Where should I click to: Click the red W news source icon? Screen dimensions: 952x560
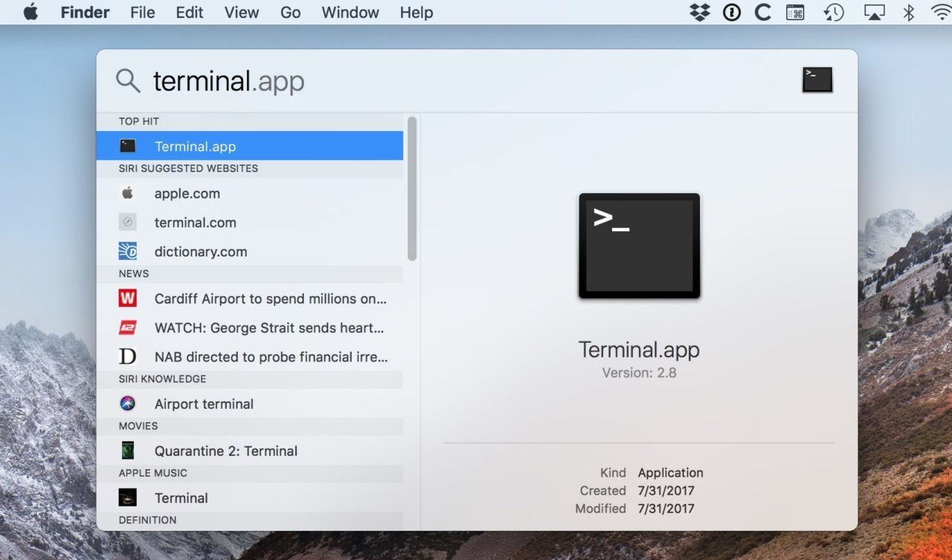pos(128,298)
